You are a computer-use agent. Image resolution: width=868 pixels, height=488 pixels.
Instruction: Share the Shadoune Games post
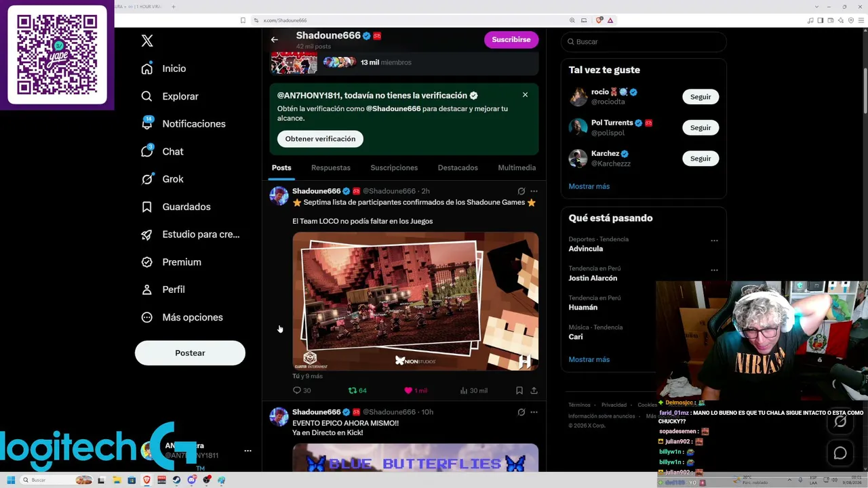pyautogui.click(x=534, y=390)
